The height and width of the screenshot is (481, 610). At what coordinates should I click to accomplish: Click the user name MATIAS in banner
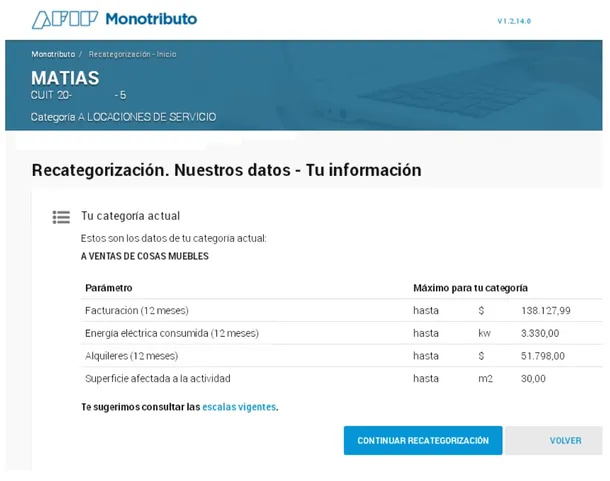coord(66,77)
